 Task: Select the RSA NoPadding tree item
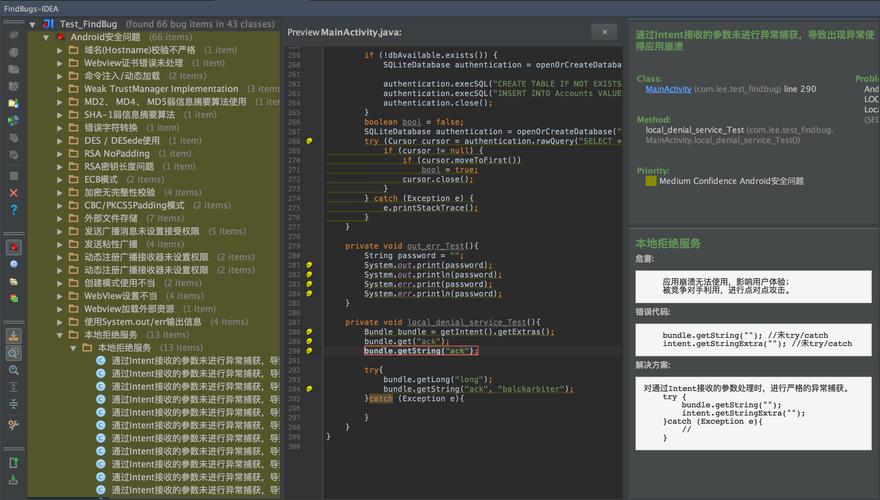[x=117, y=154]
